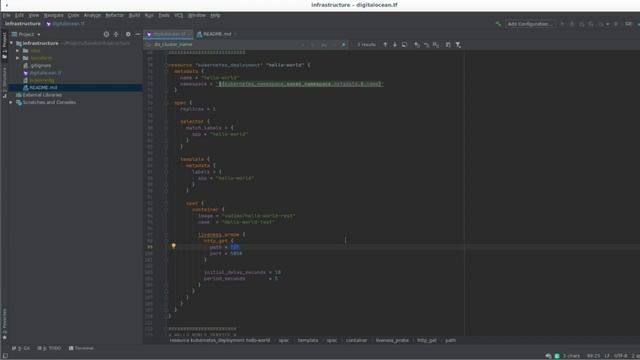Click the select all occurrences icon
This screenshot has width=640, height=360.
(x=436, y=44)
